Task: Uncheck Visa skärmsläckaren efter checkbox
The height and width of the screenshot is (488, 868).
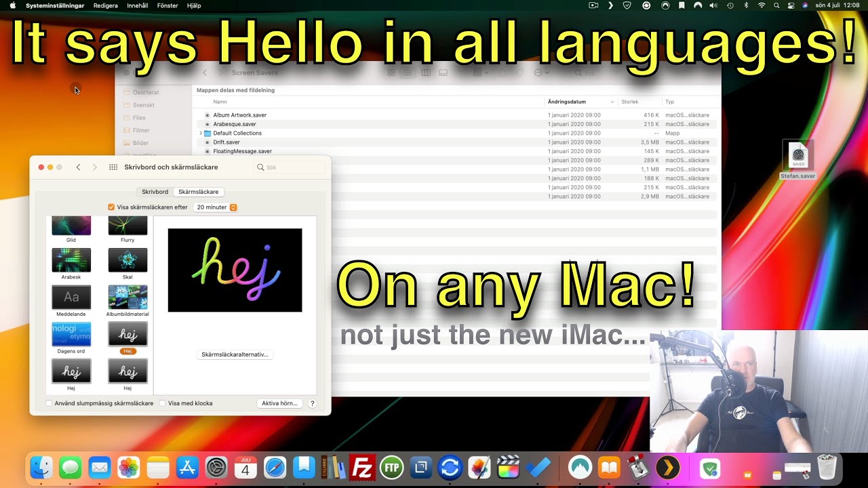Action: (111, 207)
